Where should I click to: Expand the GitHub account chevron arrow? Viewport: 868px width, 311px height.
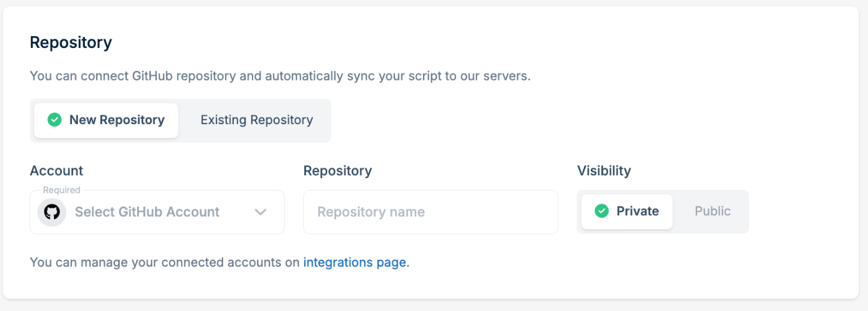(x=261, y=212)
